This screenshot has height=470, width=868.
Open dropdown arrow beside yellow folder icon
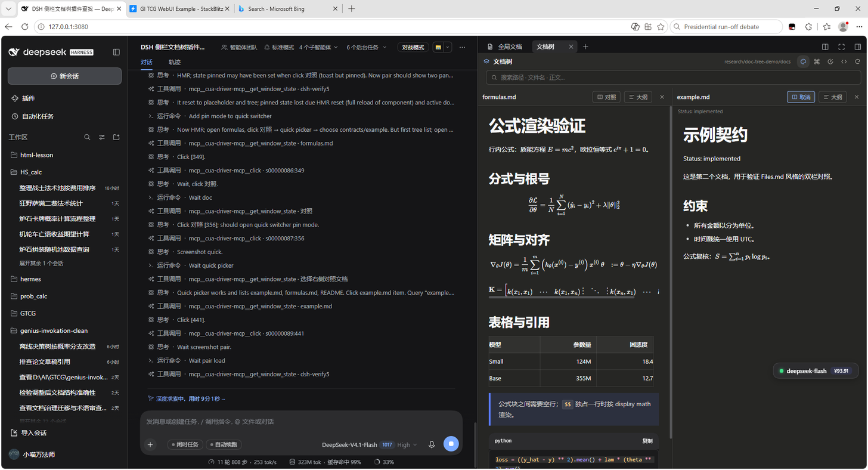coord(448,47)
